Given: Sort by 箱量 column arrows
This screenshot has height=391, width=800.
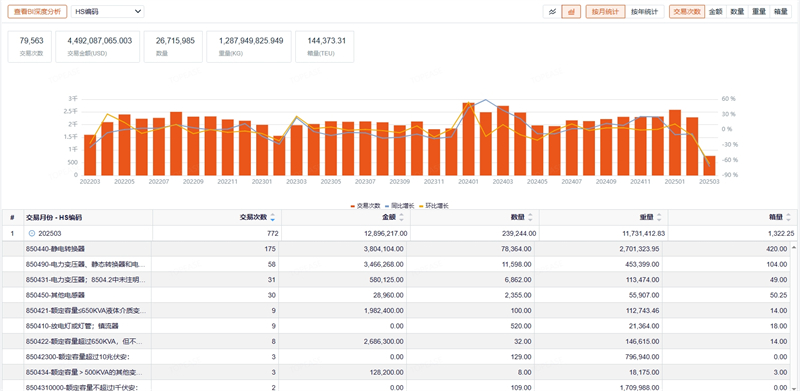Looking at the screenshot, I should click(788, 217).
